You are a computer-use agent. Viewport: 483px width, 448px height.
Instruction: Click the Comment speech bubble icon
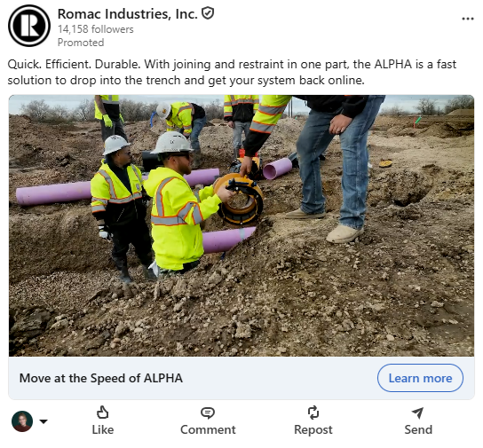pyautogui.click(x=208, y=413)
